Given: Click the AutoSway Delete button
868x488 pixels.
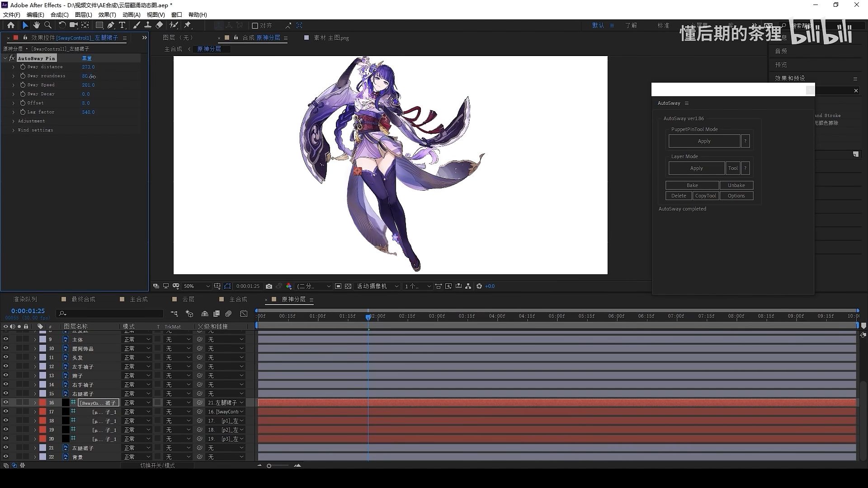Looking at the screenshot, I should [x=679, y=196].
